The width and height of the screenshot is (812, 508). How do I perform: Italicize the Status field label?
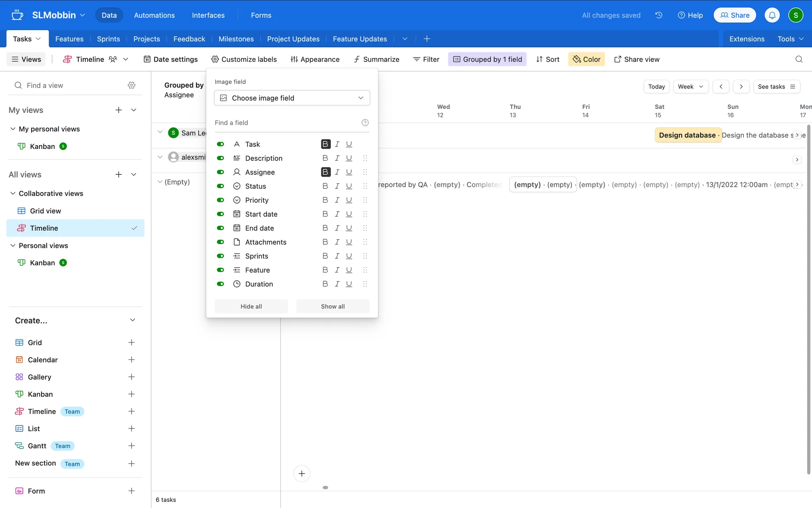[337, 186]
